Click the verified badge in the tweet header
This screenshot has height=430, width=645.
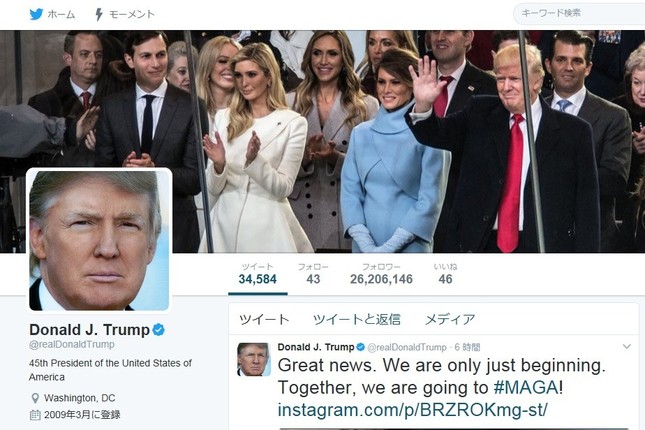[x=360, y=347]
